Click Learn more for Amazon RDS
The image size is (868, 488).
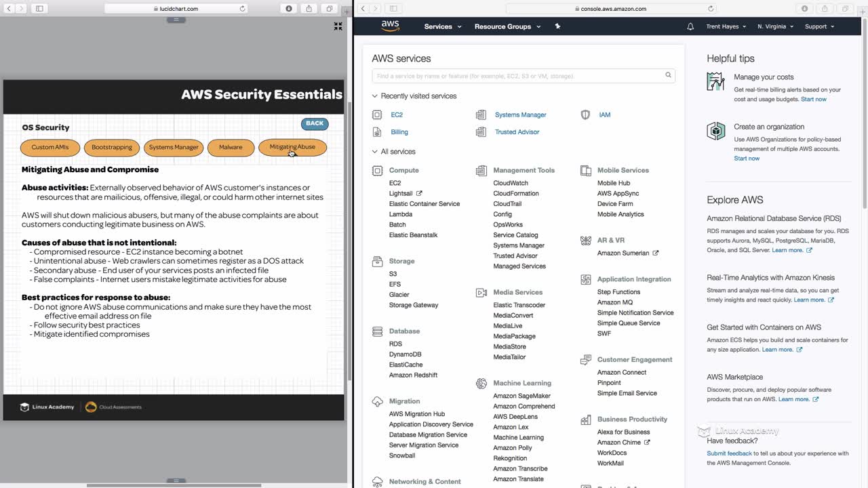click(x=792, y=250)
